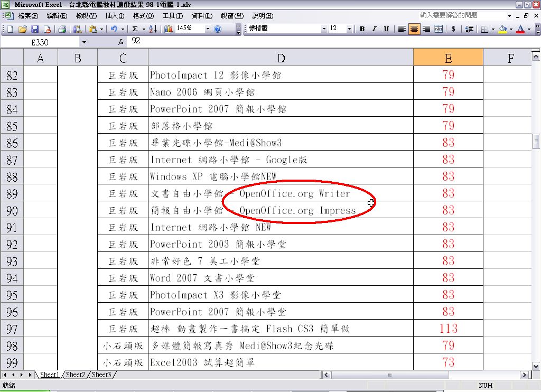Expand the paste options arrow
This screenshot has width=541, height=392.
pyautogui.click(x=102, y=30)
